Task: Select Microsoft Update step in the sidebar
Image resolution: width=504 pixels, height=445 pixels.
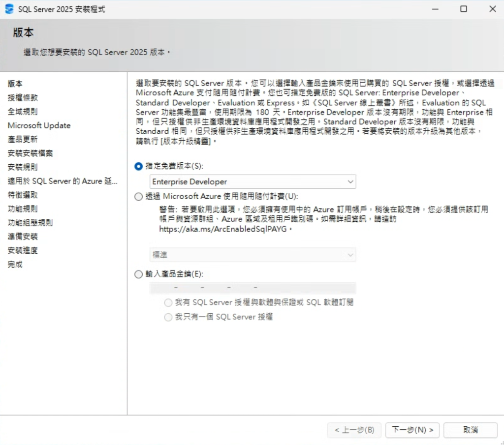Action: pos(39,125)
